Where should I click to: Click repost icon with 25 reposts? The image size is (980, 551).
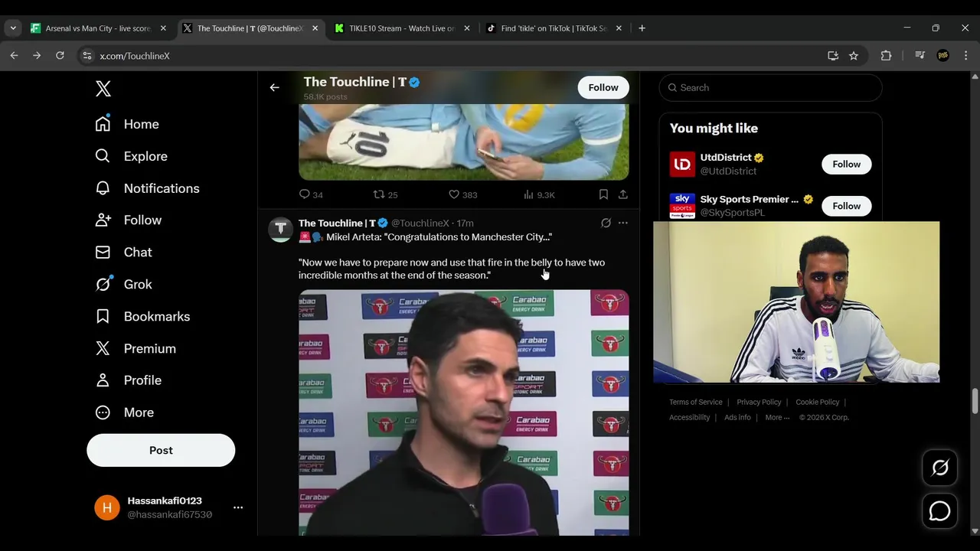pyautogui.click(x=385, y=194)
